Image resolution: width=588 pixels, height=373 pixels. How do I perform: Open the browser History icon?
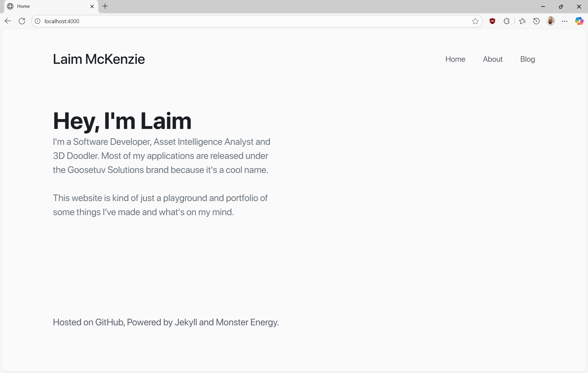[x=536, y=21]
